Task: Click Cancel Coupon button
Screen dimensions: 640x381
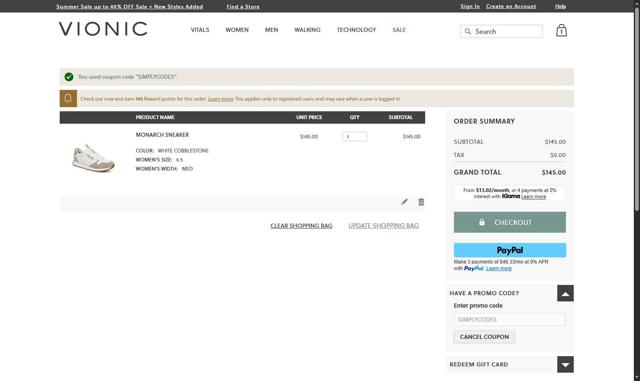Action: point(484,337)
